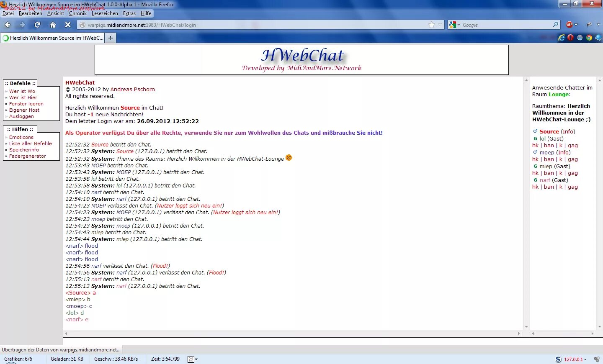Click the G guest icon beside narf
Screen dimensions: 603x364
[x=535, y=180]
